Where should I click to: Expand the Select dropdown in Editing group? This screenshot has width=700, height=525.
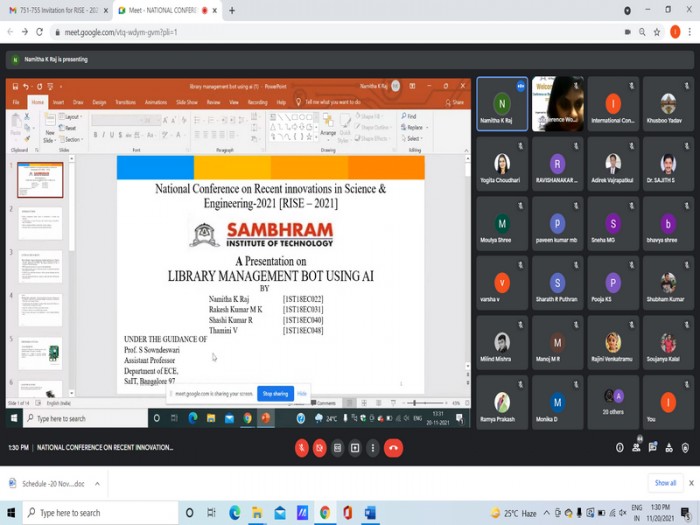(413, 139)
